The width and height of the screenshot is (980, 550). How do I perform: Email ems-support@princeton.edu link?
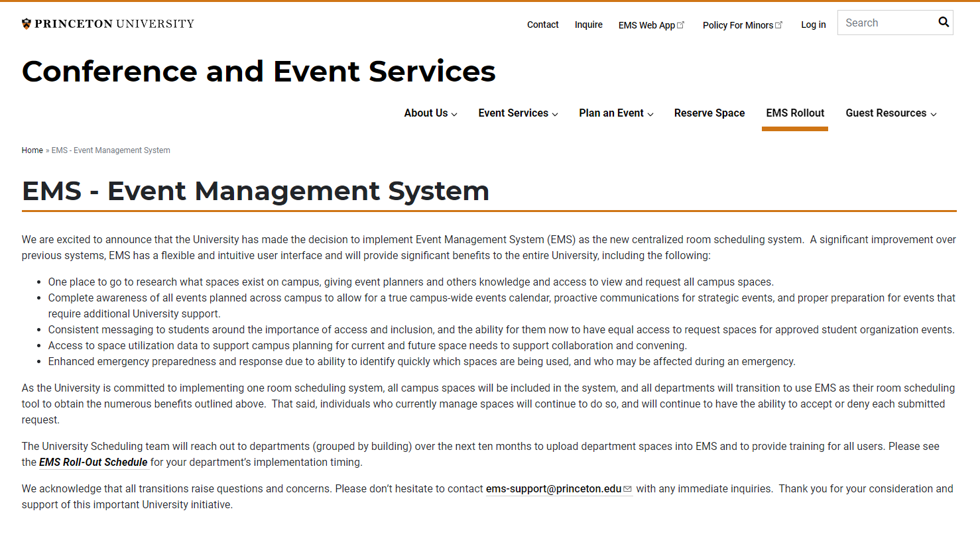[x=554, y=489]
